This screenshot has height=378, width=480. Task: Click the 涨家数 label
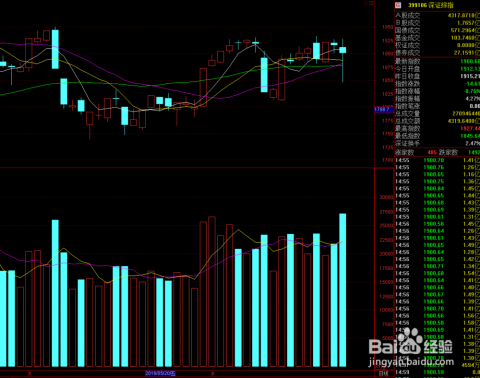click(404, 152)
